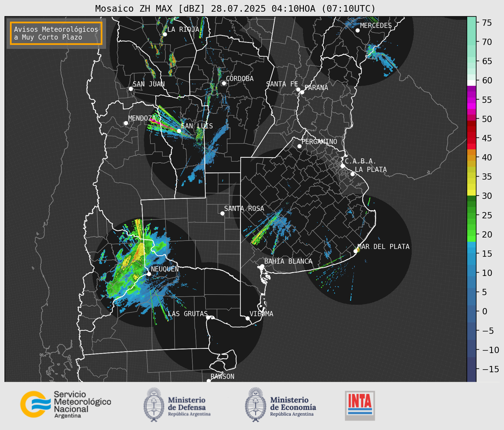Select the MENDOZA city marker

click(126, 123)
